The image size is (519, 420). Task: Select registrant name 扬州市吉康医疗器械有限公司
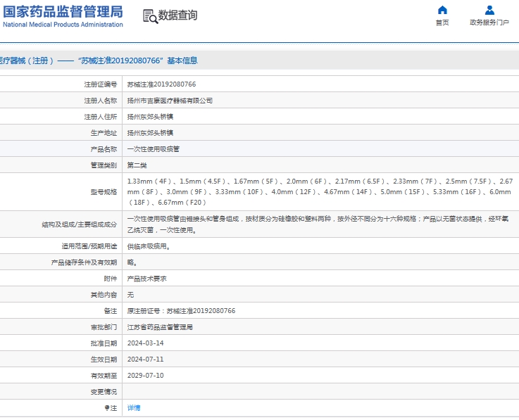170,101
